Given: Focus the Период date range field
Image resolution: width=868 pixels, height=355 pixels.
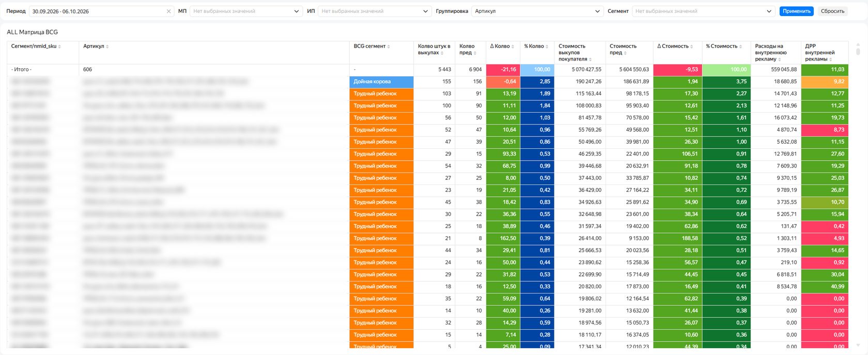Looking at the screenshot, I should 101,11.
